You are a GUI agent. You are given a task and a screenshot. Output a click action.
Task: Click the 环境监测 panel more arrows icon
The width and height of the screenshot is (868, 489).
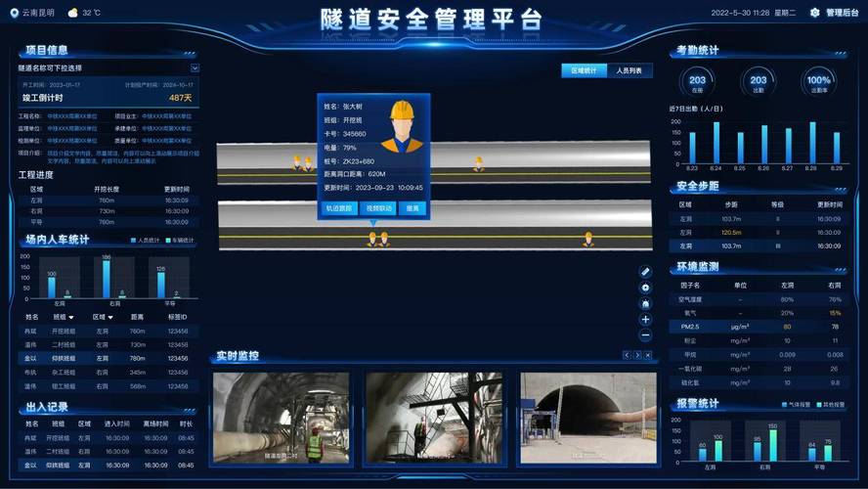click(x=841, y=270)
